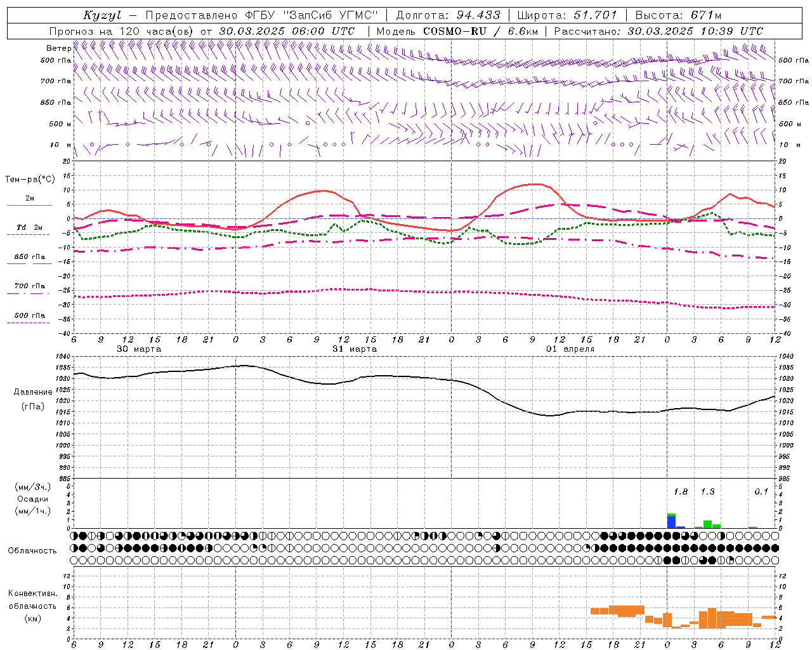Image resolution: width=812 pixels, height=650 pixels.
Task: Click the '(мм/3ч.)' precipitation unit label
Action: click(x=32, y=487)
